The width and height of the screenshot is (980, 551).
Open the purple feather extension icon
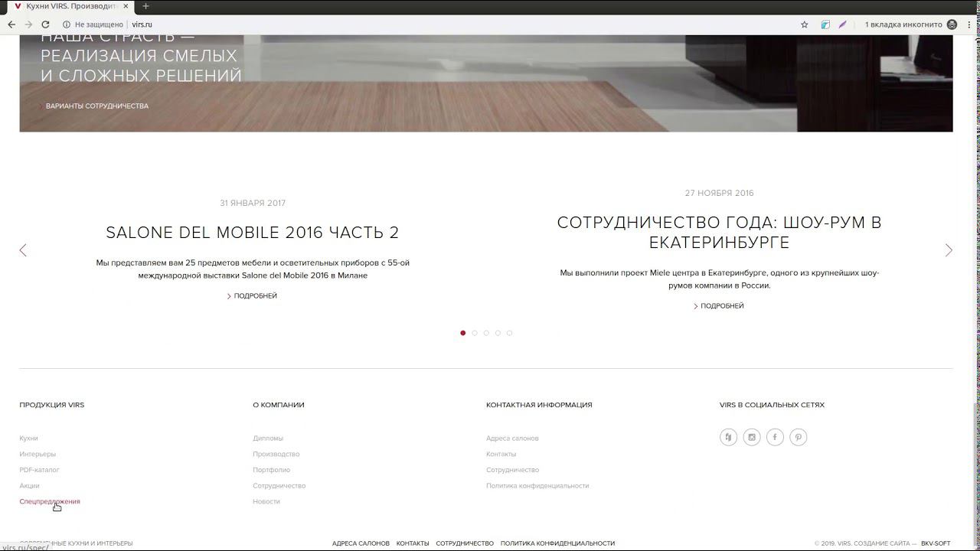coord(842,24)
